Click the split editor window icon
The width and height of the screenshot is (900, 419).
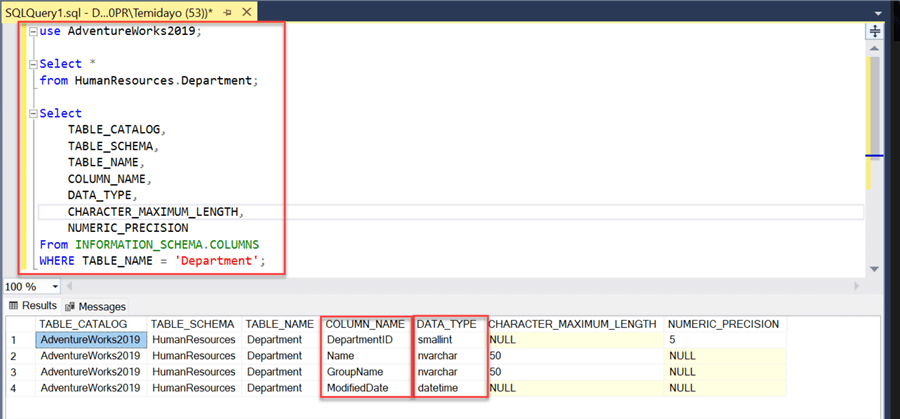(875, 31)
